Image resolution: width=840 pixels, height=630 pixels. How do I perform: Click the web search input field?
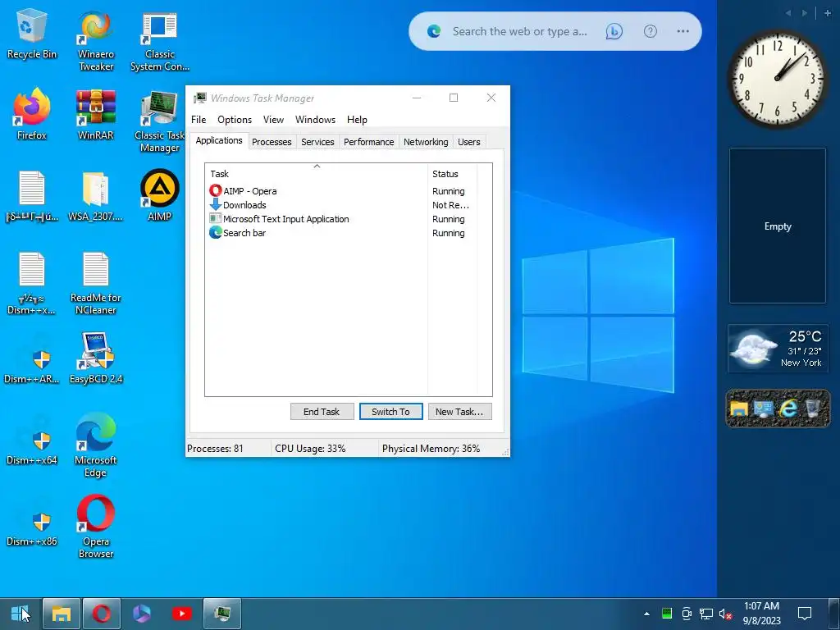point(519,32)
